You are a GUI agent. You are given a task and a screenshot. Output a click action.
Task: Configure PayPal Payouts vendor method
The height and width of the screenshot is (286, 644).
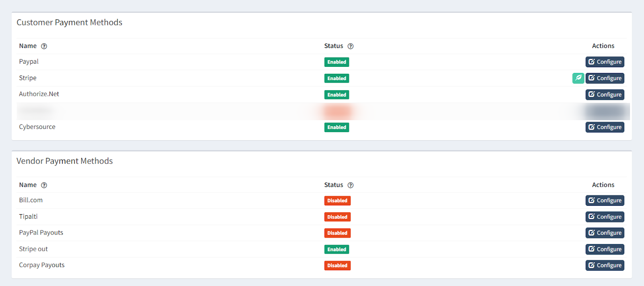(x=605, y=233)
